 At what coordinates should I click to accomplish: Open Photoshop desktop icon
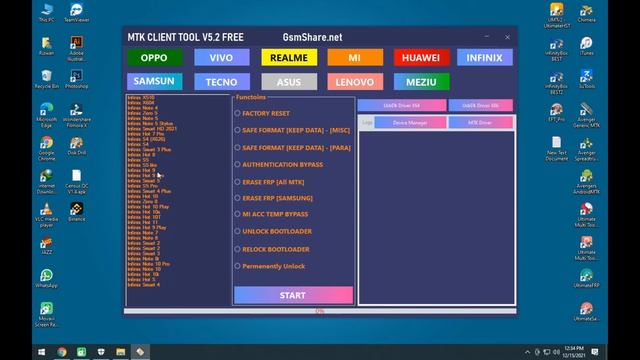click(x=76, y=79)
